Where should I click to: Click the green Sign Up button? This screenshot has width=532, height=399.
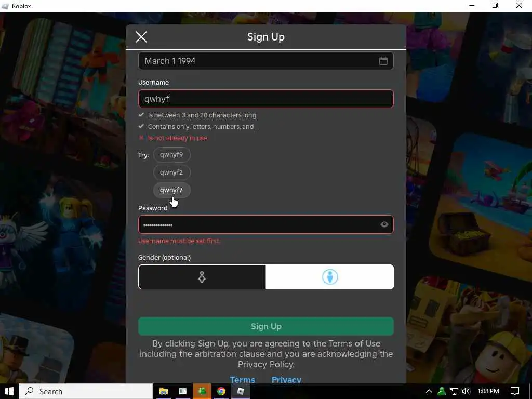click(265, 326)
